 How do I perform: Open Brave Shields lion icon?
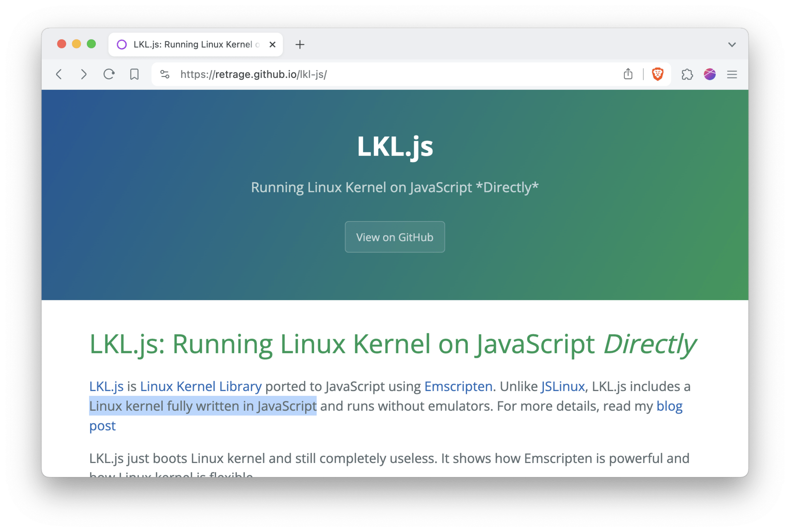point(657,74)
